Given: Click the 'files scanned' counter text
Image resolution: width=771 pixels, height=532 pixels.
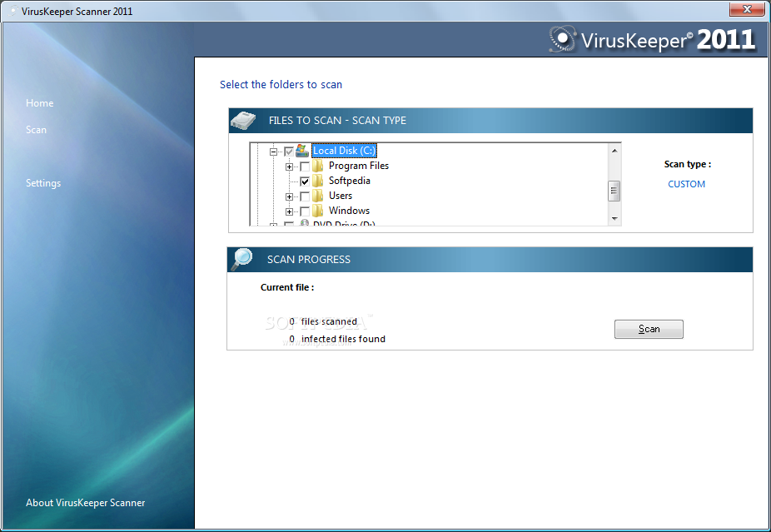Looking at the screenshot, I should click(329, 321).
